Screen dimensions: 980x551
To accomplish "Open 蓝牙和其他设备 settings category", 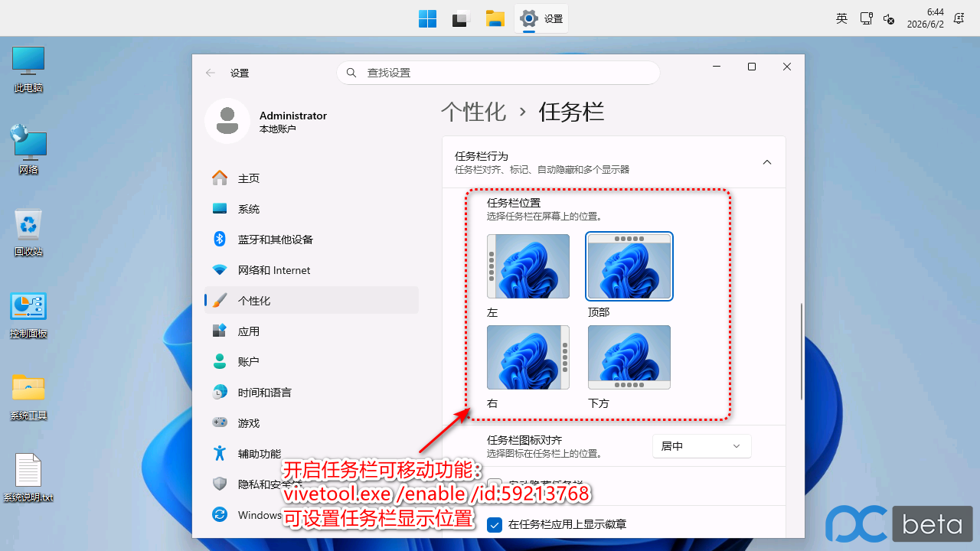I will [312, 240].
